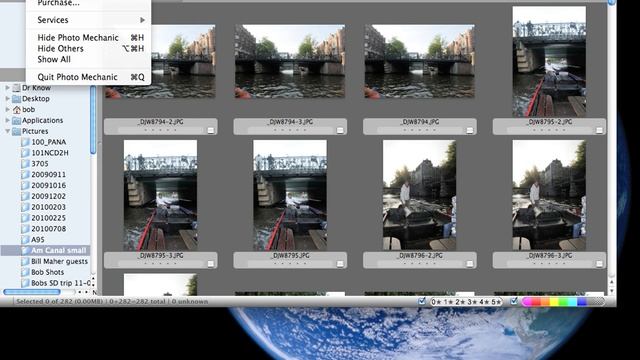
Task: Click the yellow color class swatch
Action: [x=554, y=302]
